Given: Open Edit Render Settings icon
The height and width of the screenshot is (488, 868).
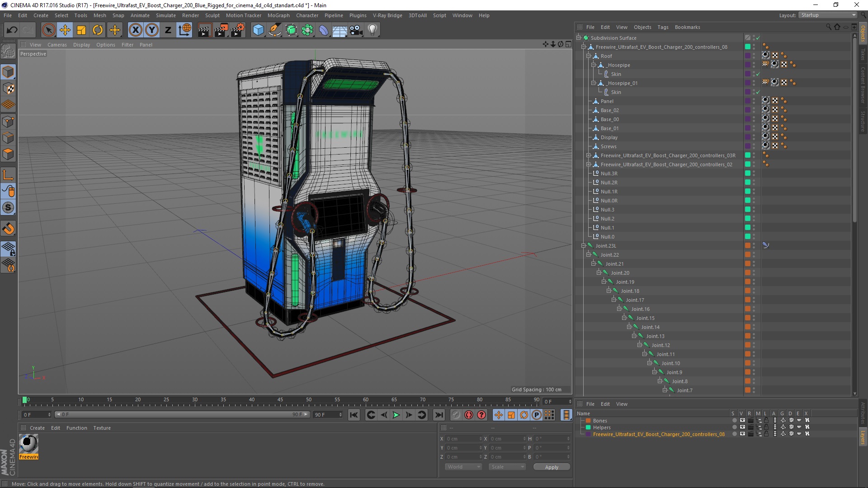Looking at the screenshot, I should pos(238,30).
